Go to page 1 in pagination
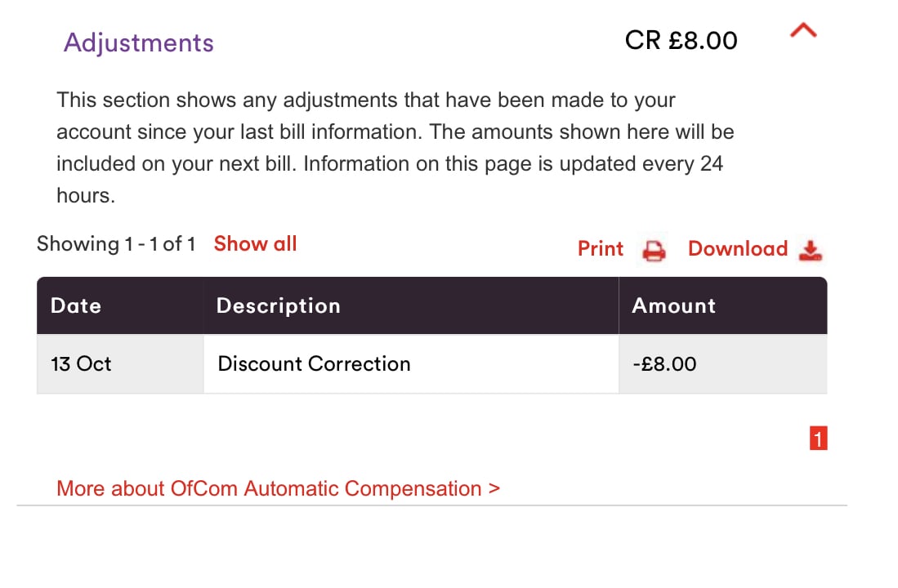The image size is (898, 588). pyautogui.click(x=819, y=439)
